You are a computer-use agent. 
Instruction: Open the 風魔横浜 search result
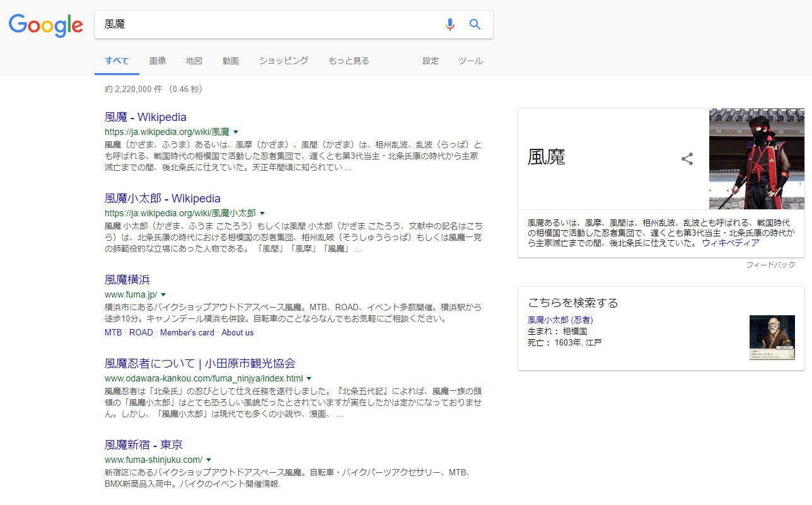click(127, 280)
